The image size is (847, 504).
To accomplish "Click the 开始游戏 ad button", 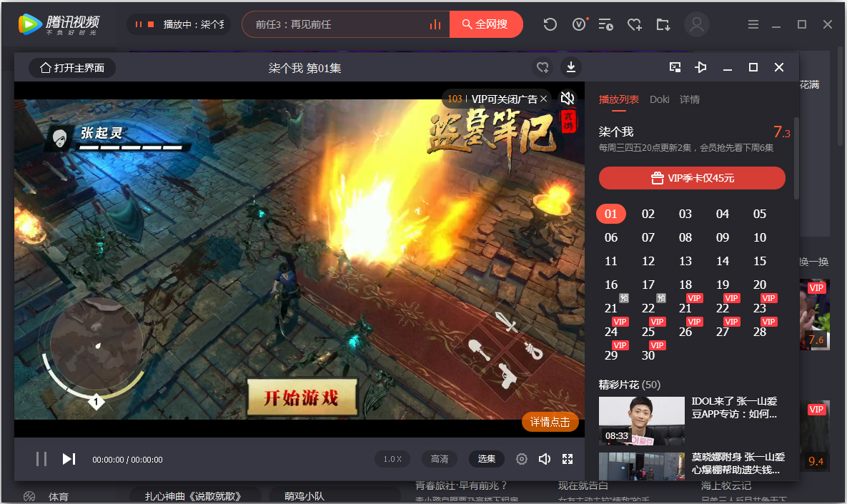I will click(302, 397).
